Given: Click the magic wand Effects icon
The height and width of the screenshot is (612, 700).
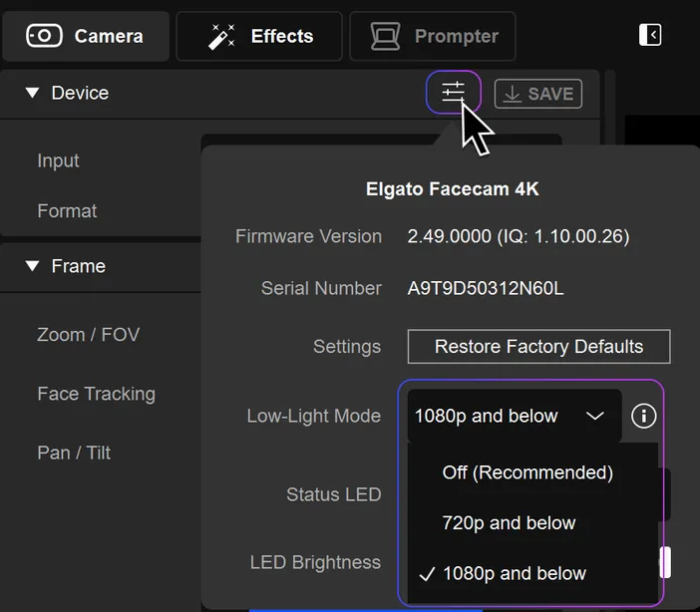Looking at the screenshot, I should [x=221, y=37].
